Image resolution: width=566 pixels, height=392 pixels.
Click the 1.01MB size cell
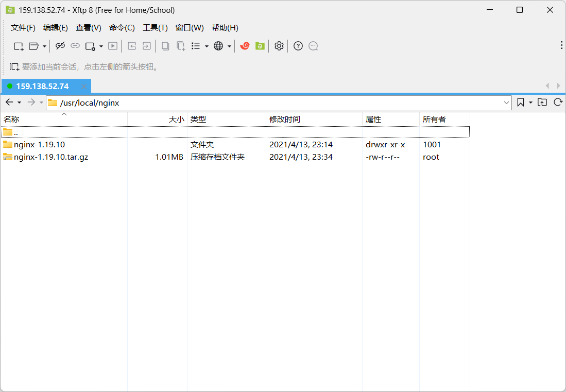pos(169,157)
